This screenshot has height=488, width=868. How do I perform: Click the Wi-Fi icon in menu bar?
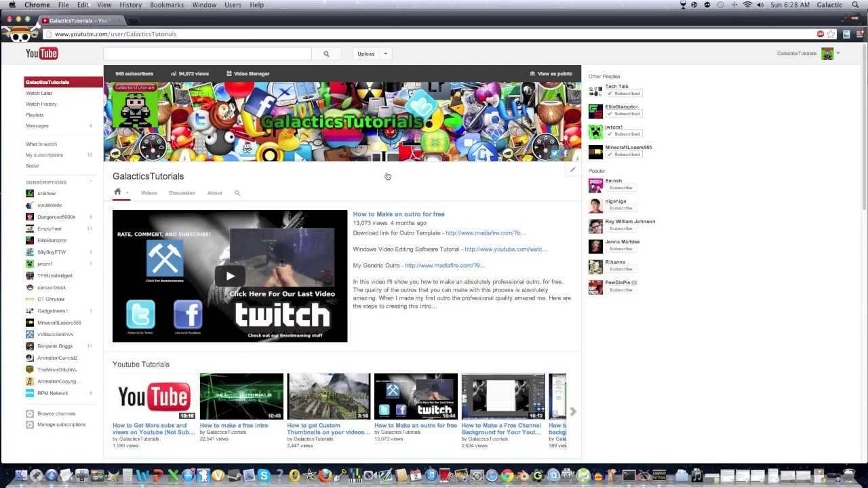[747, 5]
